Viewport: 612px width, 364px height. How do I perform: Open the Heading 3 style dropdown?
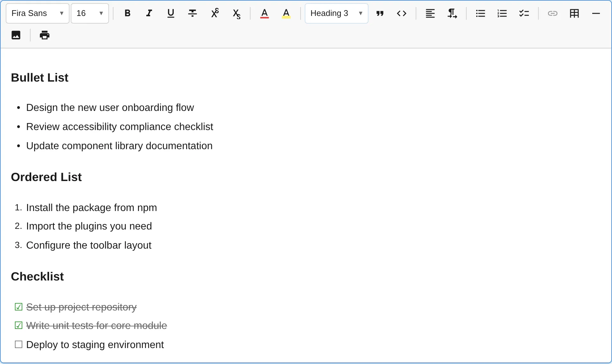(x=336, y=13)
